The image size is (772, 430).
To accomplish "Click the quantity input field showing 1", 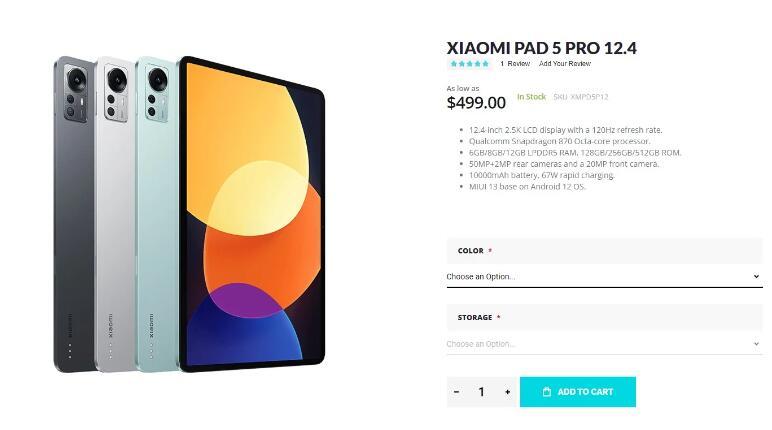I will 482,392.
